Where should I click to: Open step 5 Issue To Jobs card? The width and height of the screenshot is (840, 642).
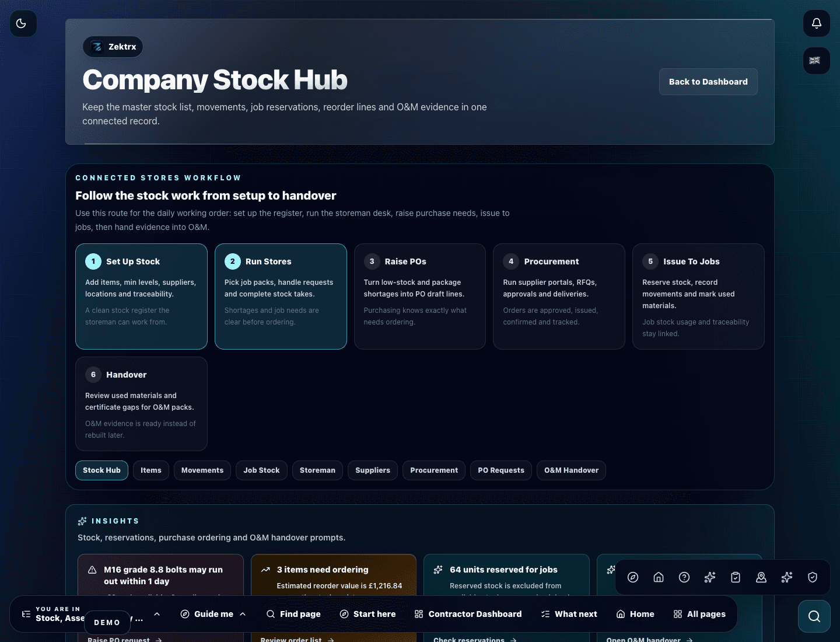tap(698, 296)
